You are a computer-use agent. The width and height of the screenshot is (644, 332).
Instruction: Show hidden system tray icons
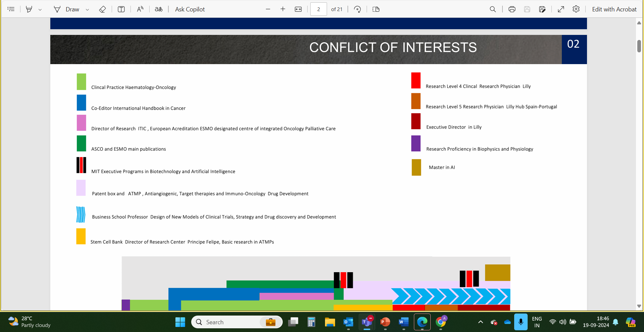481,322
